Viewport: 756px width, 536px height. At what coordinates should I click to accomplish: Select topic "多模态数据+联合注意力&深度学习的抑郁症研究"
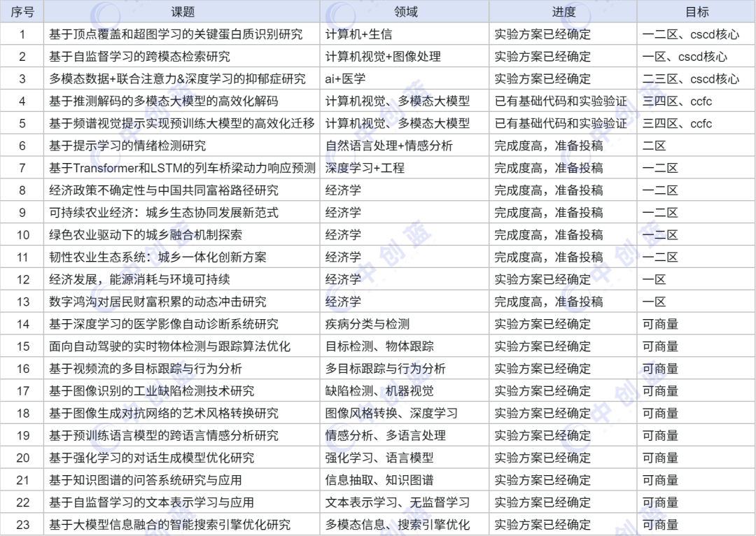click(177, 78)
